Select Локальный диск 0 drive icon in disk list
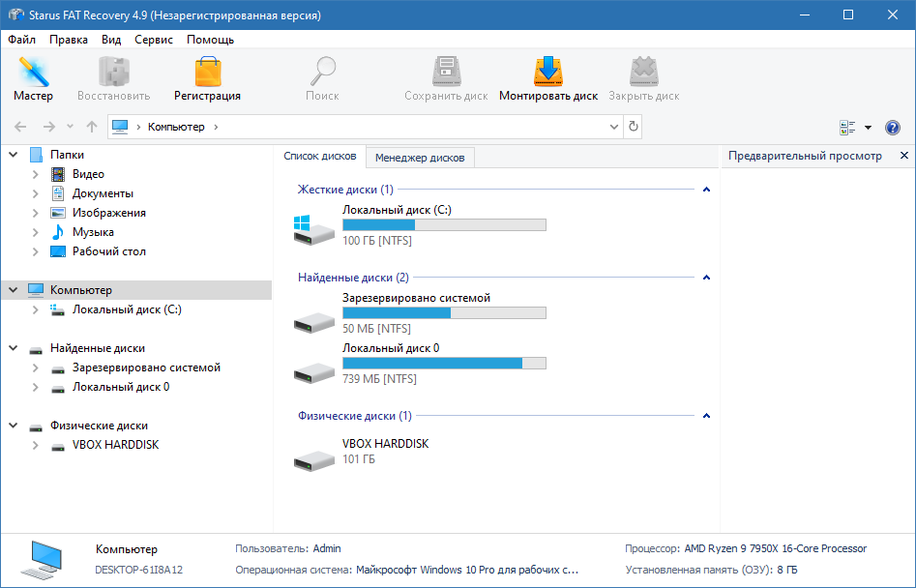The height and width of the screenshot is (588, 916). [313, 372]
